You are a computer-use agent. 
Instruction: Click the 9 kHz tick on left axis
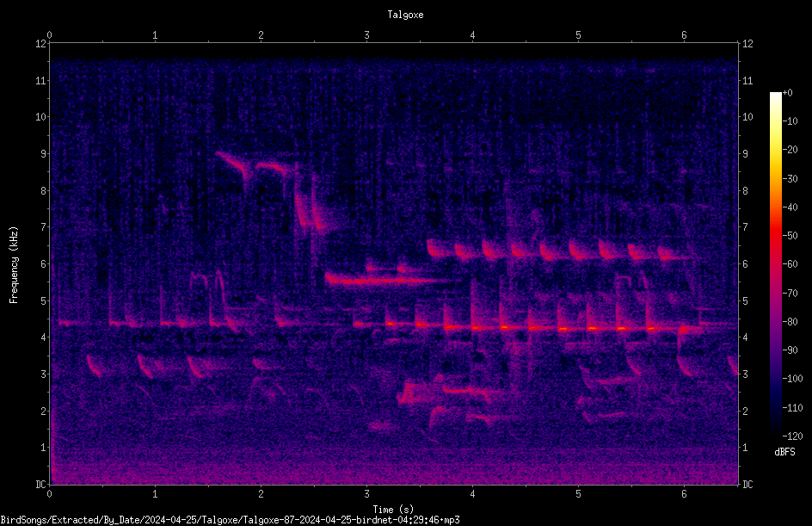point(43,153)
